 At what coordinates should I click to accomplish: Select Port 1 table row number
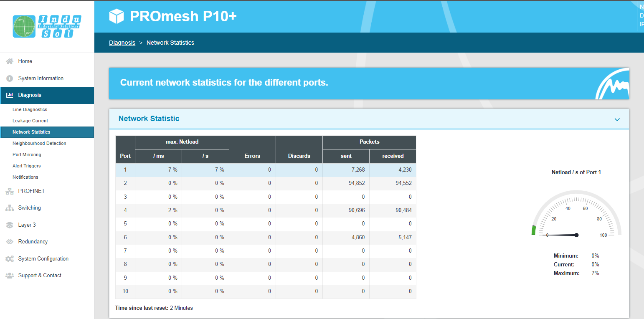click(x=125, y=170)
